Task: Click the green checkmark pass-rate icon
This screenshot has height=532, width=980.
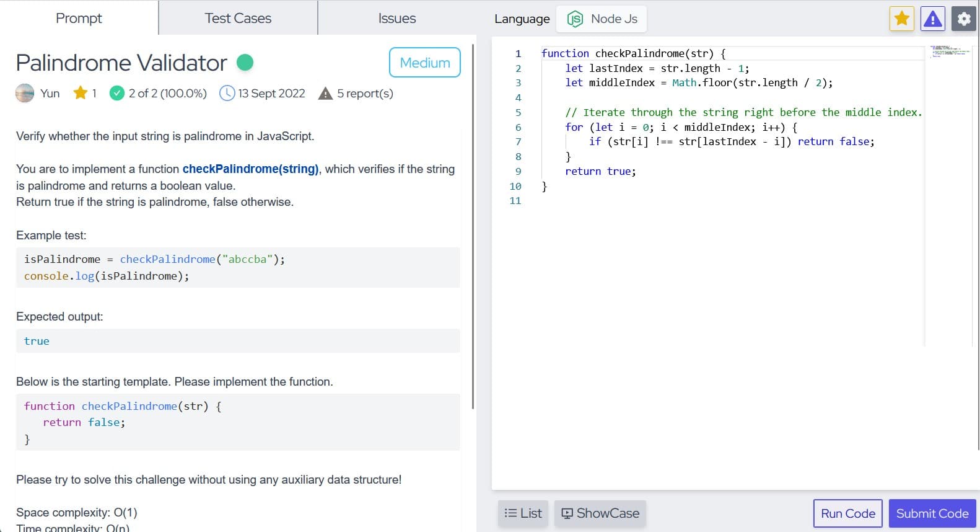Action: pyautogui.click(x=117, y=93)
